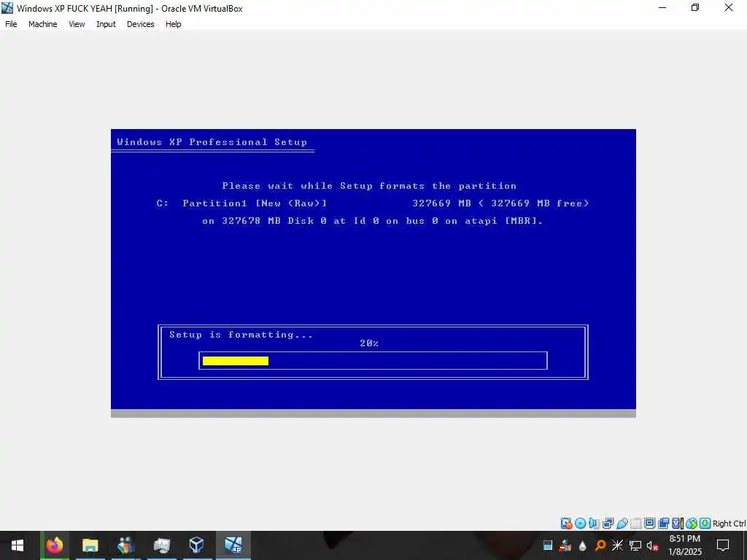Viewport: 747px width, 560px height.
Task: Click the 'on 327678 MB Disk 0' line
Action: 373,221
